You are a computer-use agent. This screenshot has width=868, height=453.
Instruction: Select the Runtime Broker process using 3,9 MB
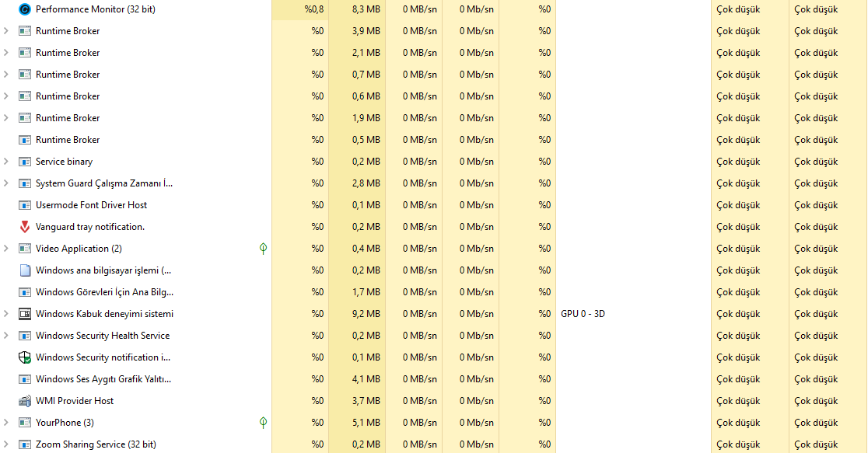click(x=68, y=31)
